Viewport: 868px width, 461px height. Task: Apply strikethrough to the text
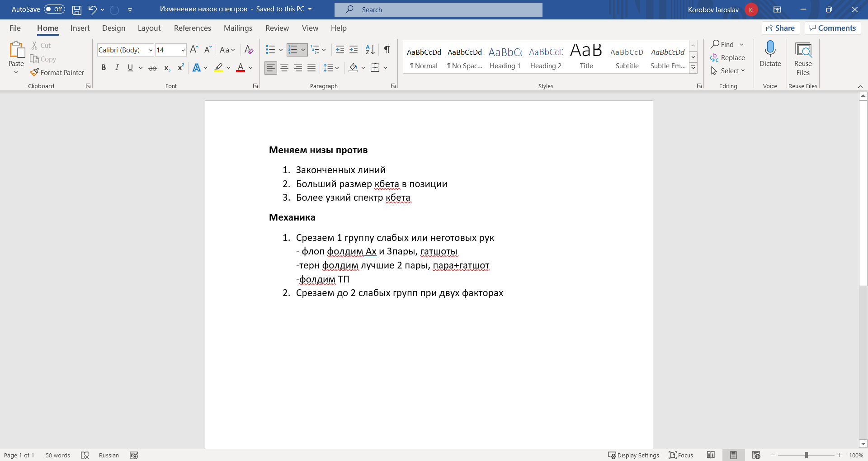click(x=153, y=68)
